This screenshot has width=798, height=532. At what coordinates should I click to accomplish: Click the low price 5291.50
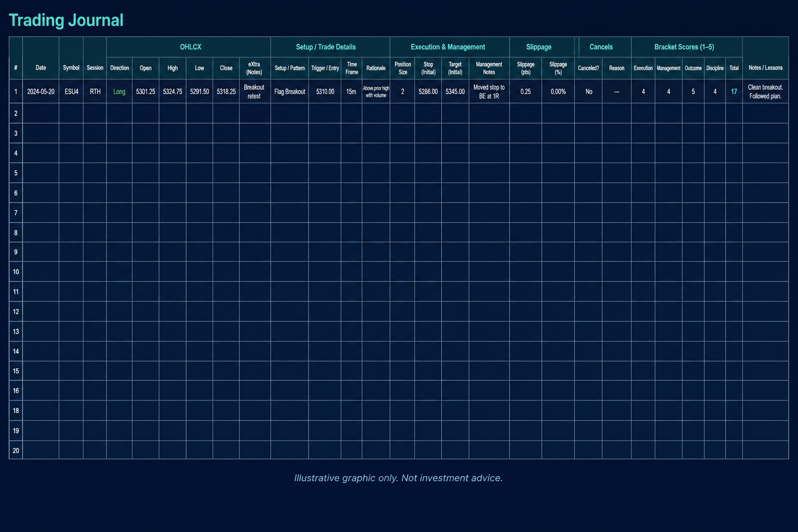[199, 91]
